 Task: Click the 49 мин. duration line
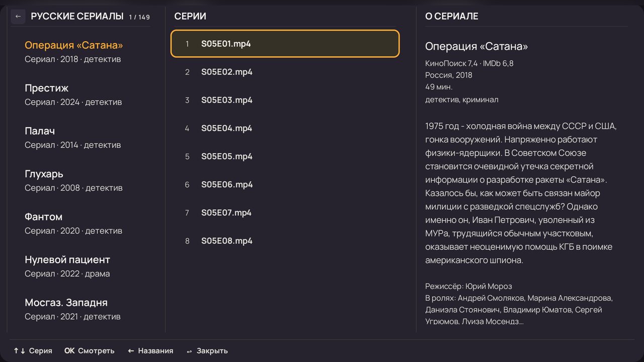click(x=439, y=87)
